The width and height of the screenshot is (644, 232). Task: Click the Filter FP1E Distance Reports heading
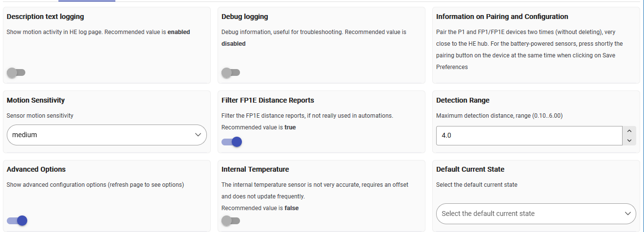pos(268,100)
